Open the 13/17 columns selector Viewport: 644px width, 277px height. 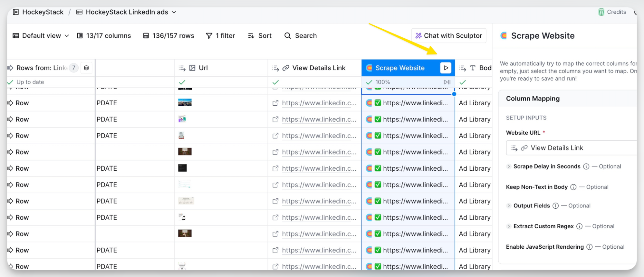(104, 36)
